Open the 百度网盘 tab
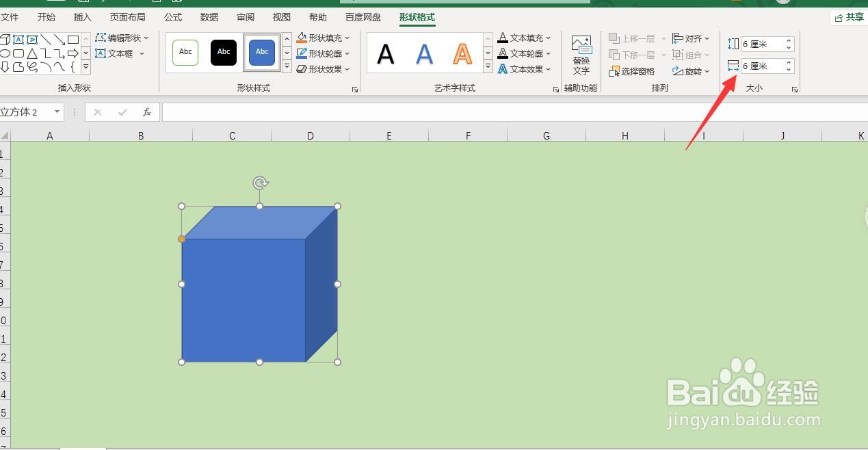This screenshot has width=868, height=450. pyautogui.click(x=363, y=17)
